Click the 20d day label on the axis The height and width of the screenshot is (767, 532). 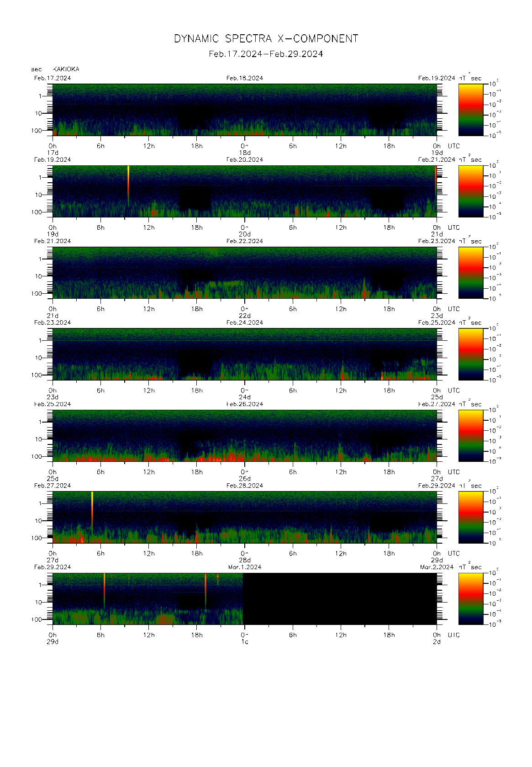tap(245, 234)
